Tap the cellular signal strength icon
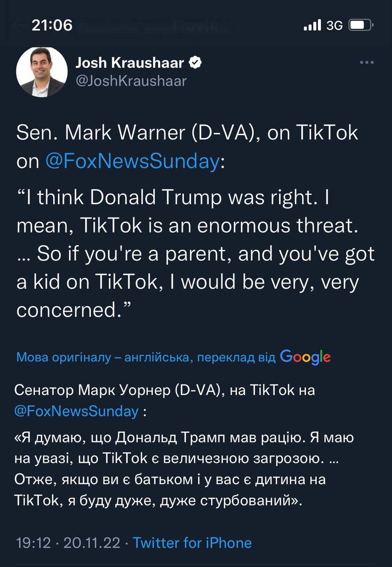Image resolution: width=392 pixels, height=567 pixels. [312, 25]
